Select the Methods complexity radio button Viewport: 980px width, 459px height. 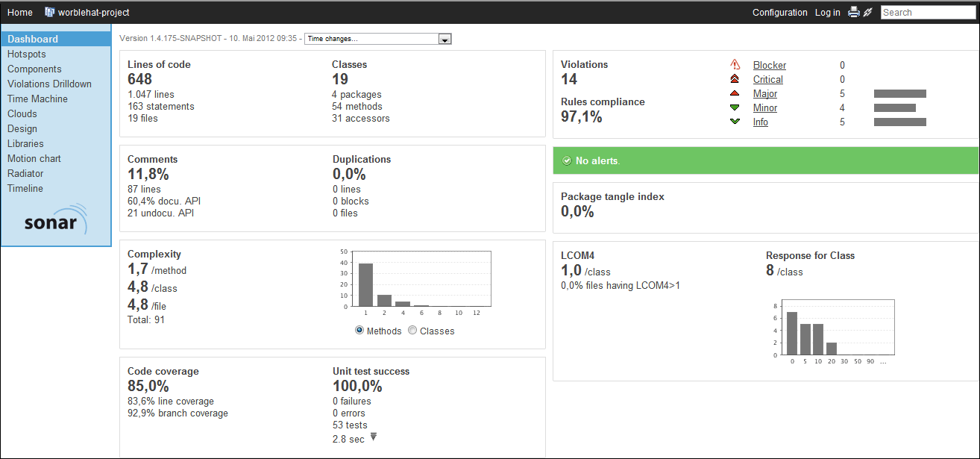click(359, 331)
